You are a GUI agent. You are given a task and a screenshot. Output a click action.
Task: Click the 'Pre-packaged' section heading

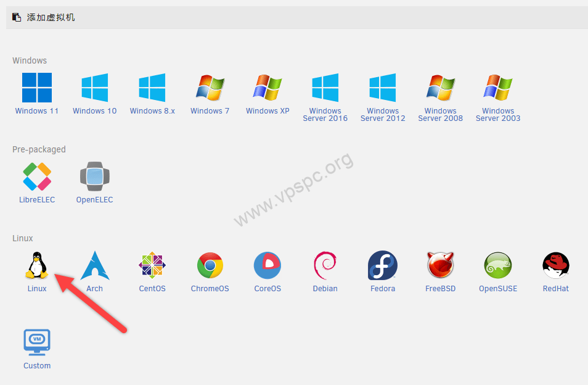[39, 149]
